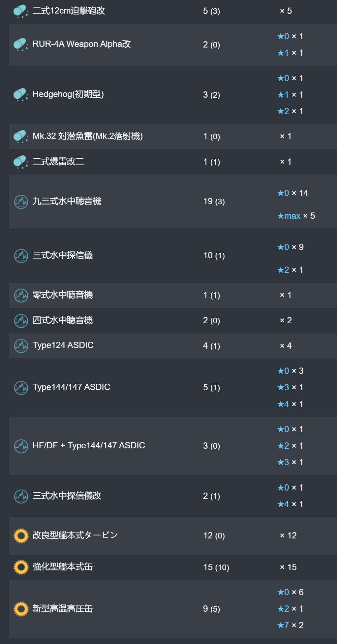Select the Mk.32 対潜魚雷(Mk.2落射機) row name
337x644 pixels.
pyautogui.click(x=88, y=136)
